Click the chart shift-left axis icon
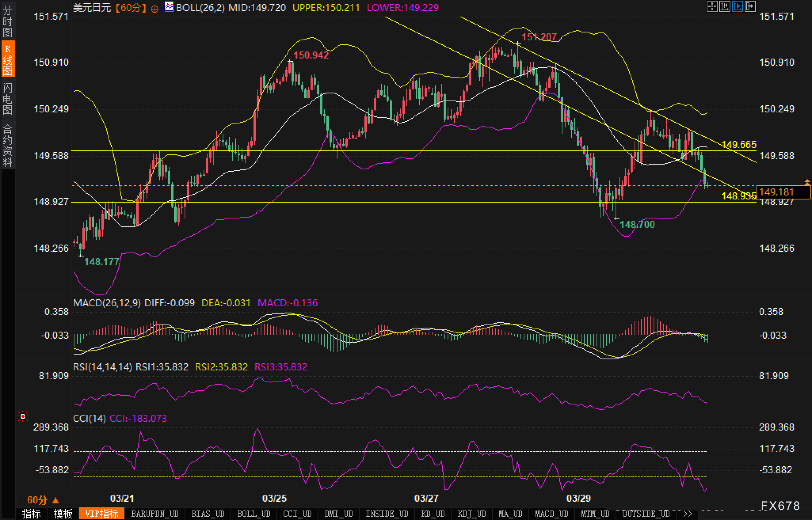The height and width of the screenshot is (520, 812). point(724,6)
